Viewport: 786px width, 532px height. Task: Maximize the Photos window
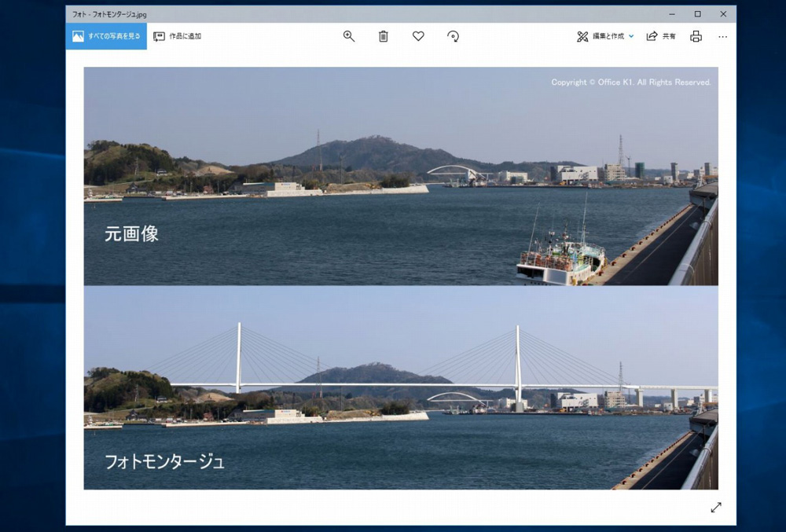point(697,14)
